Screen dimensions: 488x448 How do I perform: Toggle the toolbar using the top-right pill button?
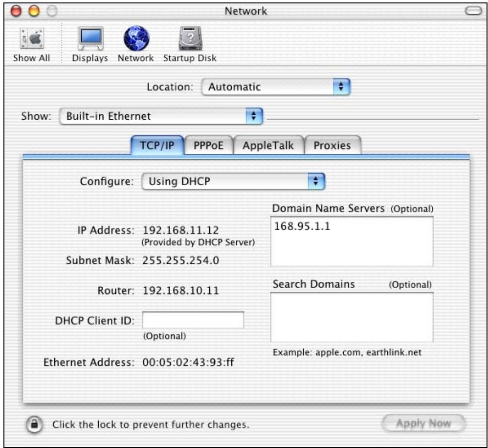coord(473,11)
